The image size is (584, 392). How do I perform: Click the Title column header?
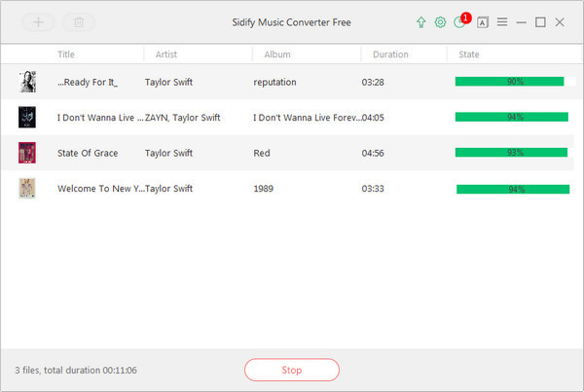pyautogui.click(x=66, y=54)
